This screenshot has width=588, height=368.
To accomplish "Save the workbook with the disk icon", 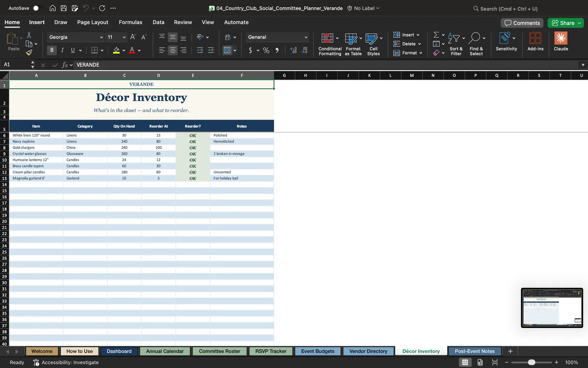I will pyautogui.click(x=64, y=8).
